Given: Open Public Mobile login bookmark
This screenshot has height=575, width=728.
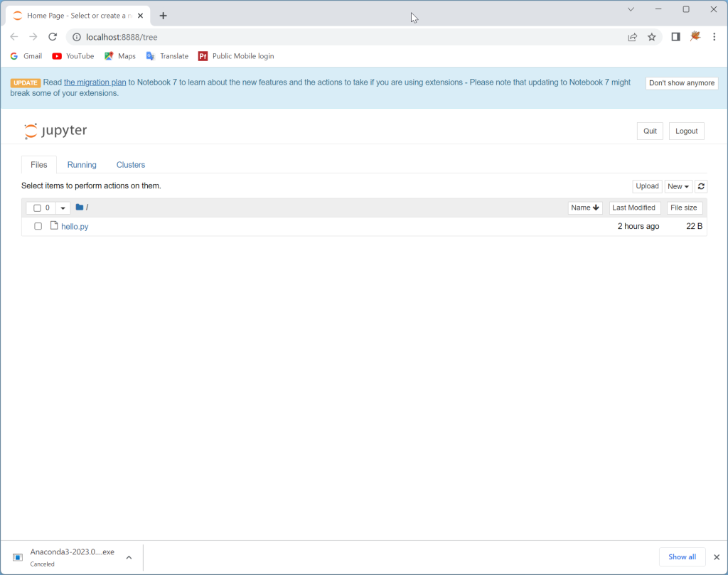Looking at the screenshot, I should 236,56.
